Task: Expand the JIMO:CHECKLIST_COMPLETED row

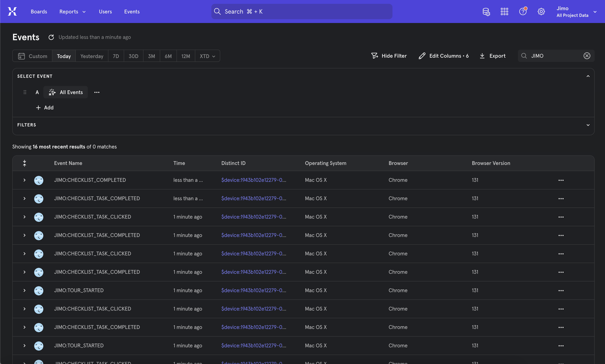Action: (x=24, y=180)
